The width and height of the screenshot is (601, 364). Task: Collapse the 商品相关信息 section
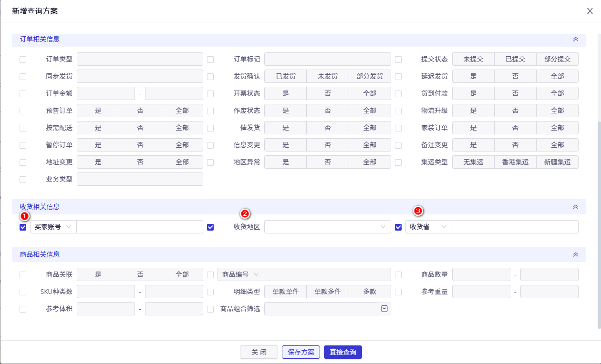pos(576,254)
